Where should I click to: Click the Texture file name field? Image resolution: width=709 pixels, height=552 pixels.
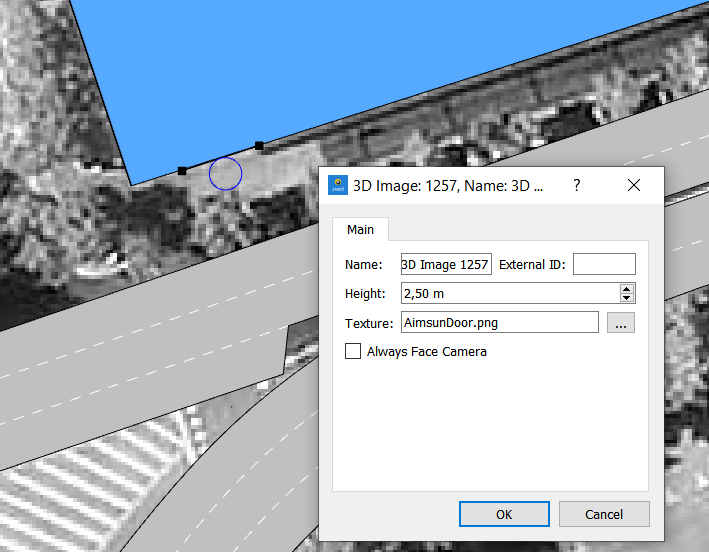[499, 322]
